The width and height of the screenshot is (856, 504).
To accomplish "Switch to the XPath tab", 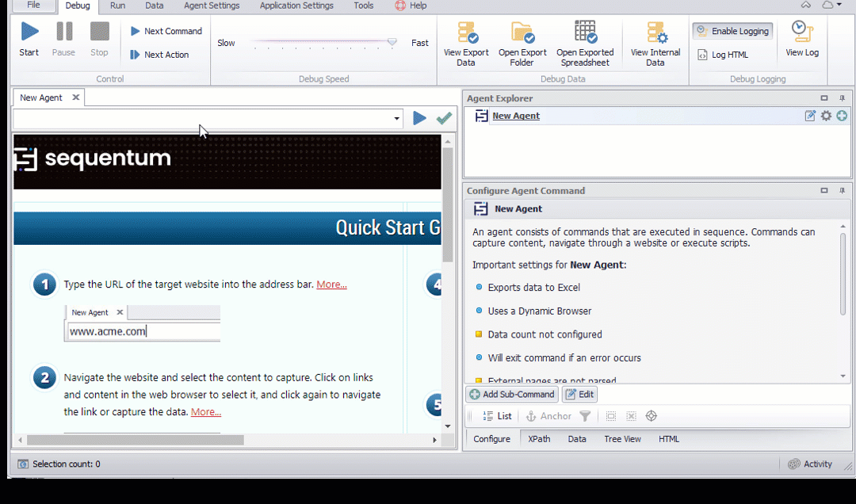I will point(540,439).
